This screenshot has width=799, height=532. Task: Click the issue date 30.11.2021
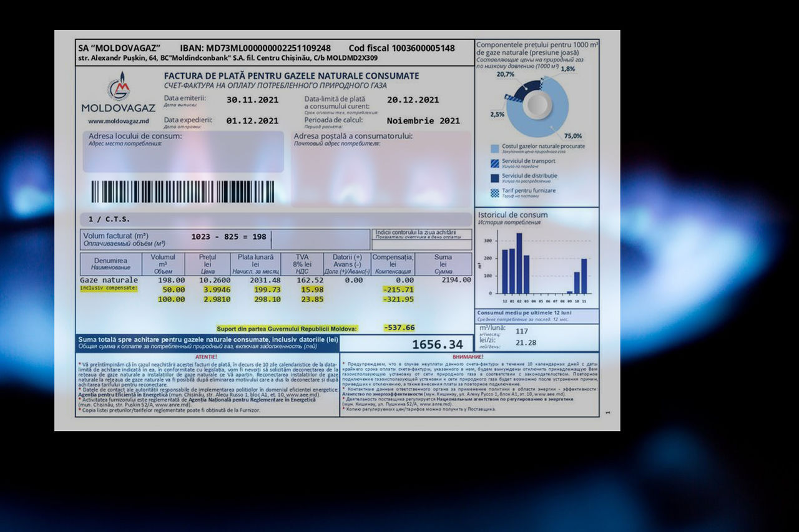coord(252,100)
